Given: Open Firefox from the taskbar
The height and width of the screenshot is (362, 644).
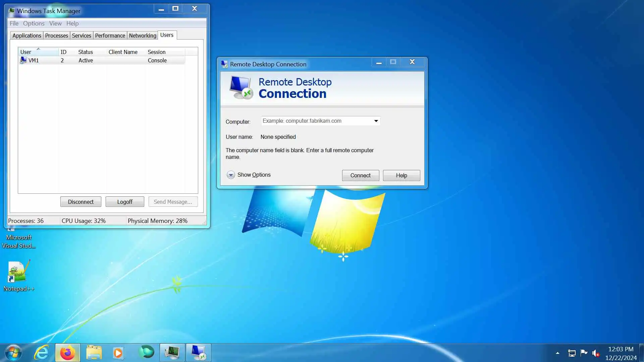Looking at the screenshot, I should [x=67, y=353].
